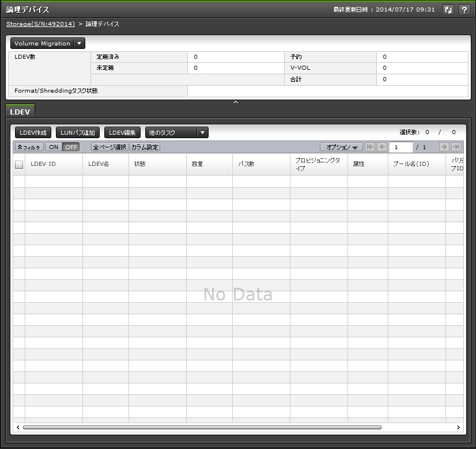The width and height of the screenshot is (476, 449).
Task: Sort by the LDEV ID column header
Action: (54, 164)
